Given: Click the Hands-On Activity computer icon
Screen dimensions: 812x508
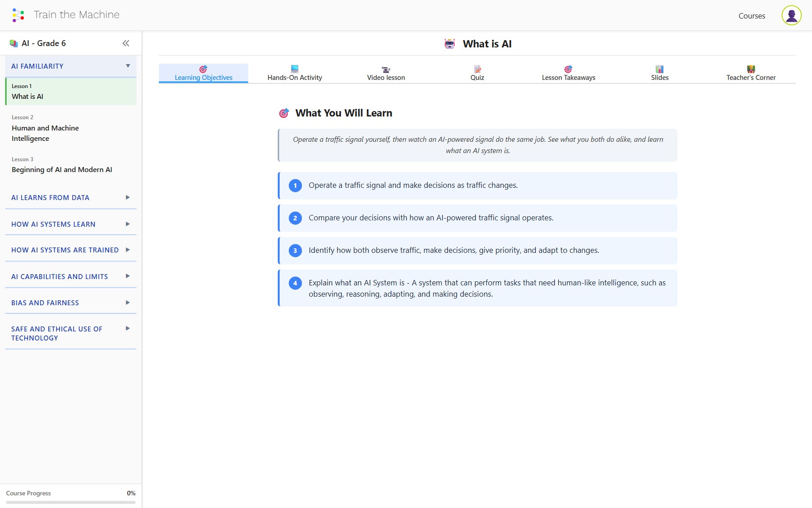Looking at the screenshot, I should (x=295, y=69).
